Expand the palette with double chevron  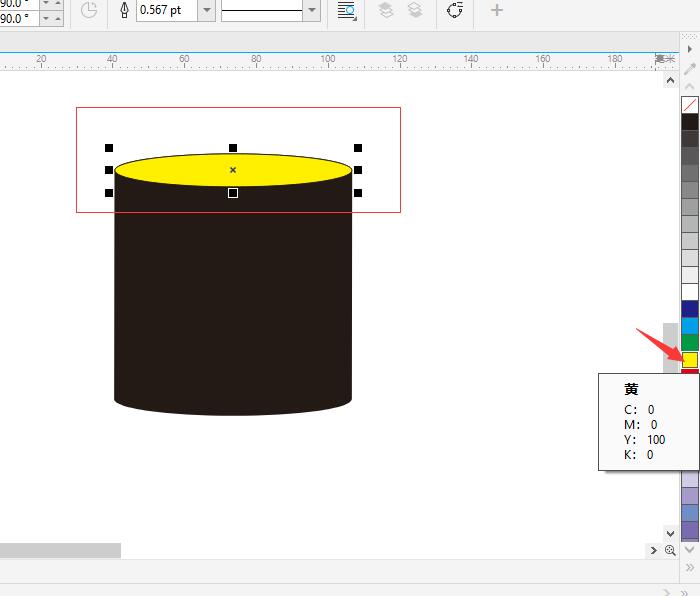689,568
